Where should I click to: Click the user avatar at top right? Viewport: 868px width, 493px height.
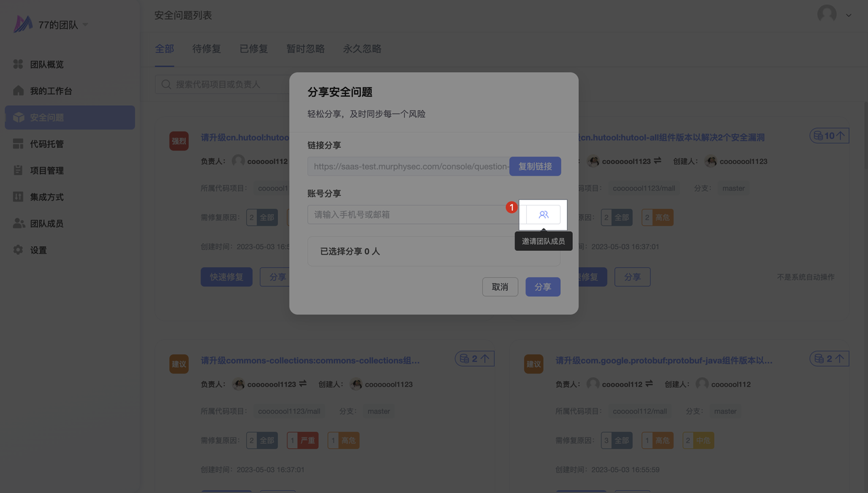(x=827, y=14)
